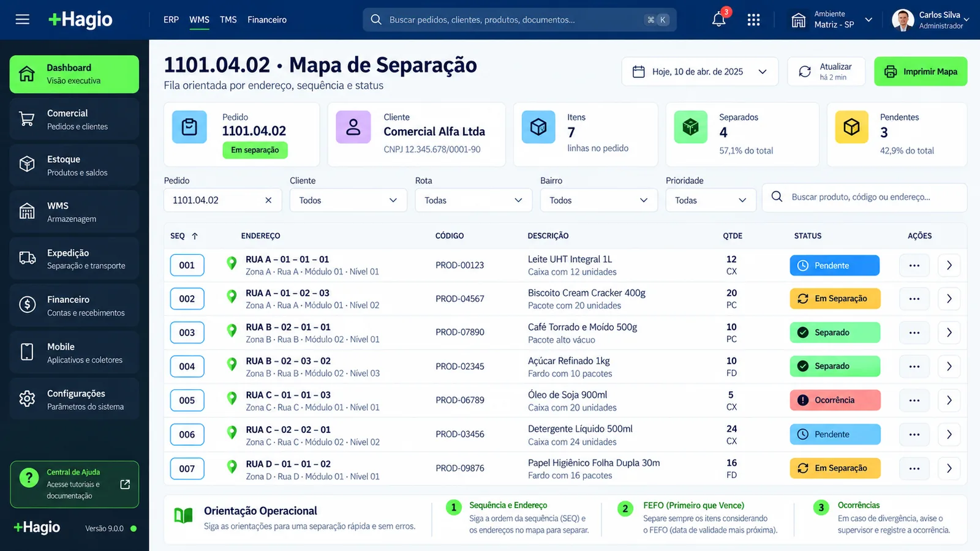
Task: Click the Pedido clipboard icon
Action: click(x=189, y=127)
